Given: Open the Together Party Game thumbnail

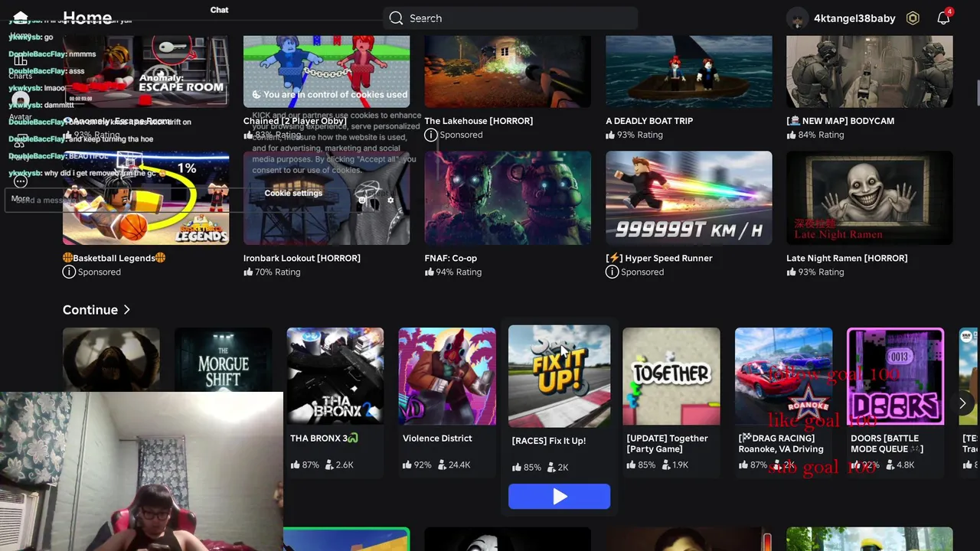Looking at the screenshot, I should [x=671, y=376].
